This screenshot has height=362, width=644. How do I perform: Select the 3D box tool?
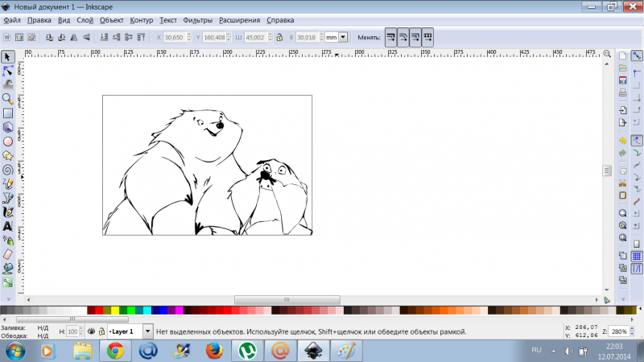(8, 127)
